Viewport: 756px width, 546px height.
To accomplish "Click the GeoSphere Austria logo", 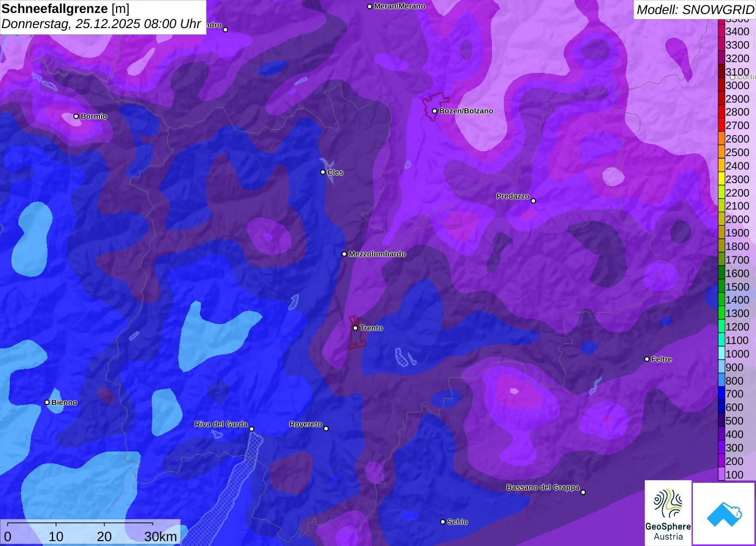I will [668, 513].
